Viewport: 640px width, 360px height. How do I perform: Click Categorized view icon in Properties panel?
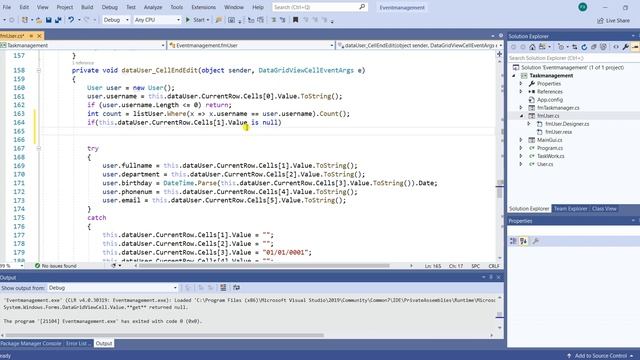[513, 241]
